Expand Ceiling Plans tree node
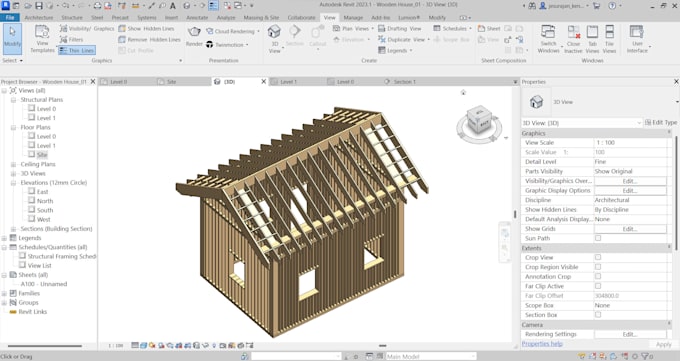Image resolution: width=680 pixels, height=361 pixels. 13,164
